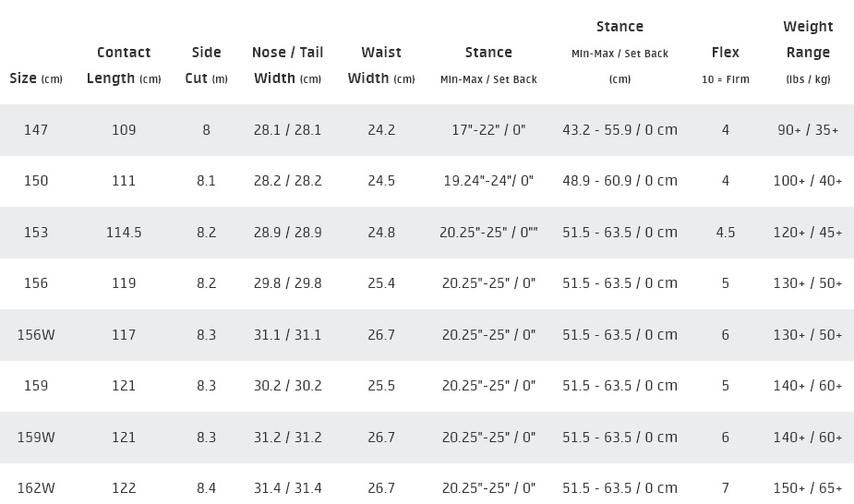Select the 24.2 waist width cell
Screen dimensions: 854x504
pyautogui.click(x=381, y=130)
